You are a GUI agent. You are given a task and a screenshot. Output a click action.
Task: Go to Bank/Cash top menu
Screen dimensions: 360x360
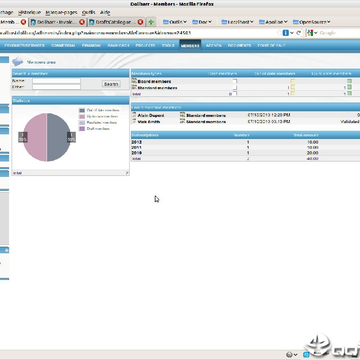[x=118, y=46]
